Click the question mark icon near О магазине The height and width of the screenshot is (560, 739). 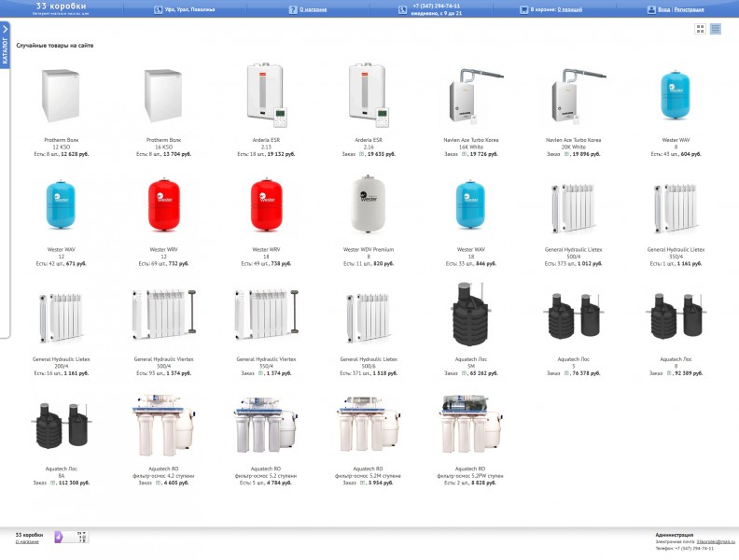point(293,9)
